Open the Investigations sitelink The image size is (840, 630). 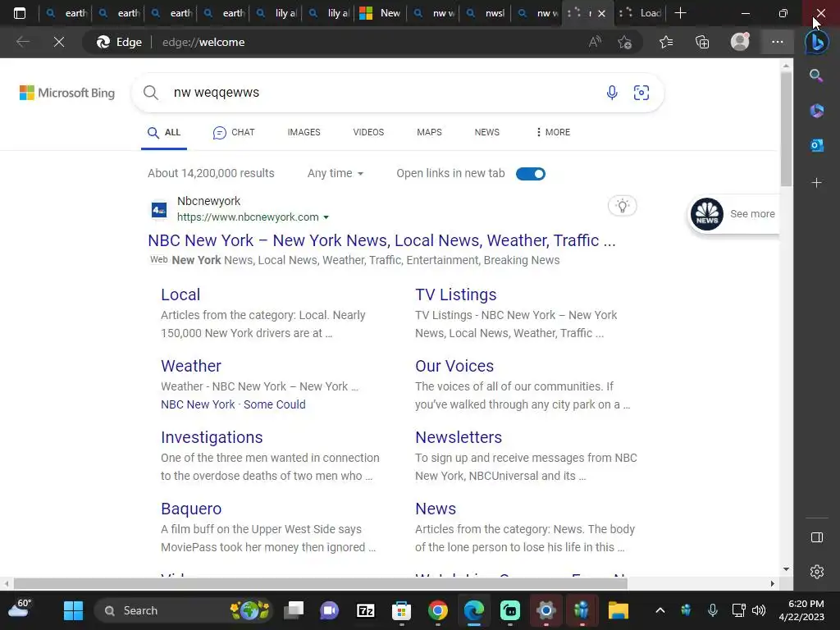212,438
